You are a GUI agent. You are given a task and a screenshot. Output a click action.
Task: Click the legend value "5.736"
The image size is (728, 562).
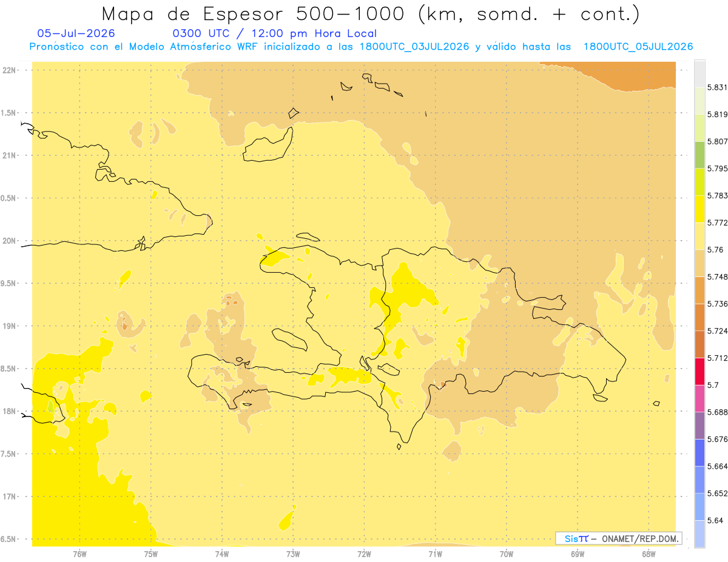717,304
